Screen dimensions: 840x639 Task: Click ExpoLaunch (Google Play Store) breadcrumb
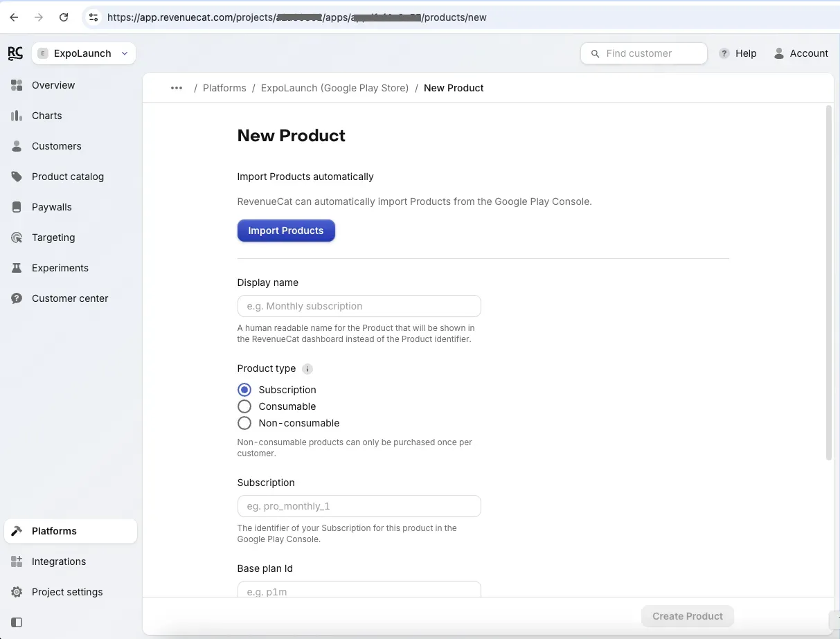click(334, 88)
